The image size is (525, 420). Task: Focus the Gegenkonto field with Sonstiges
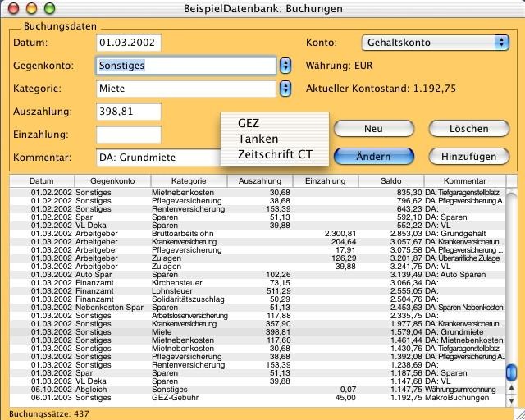186,66
